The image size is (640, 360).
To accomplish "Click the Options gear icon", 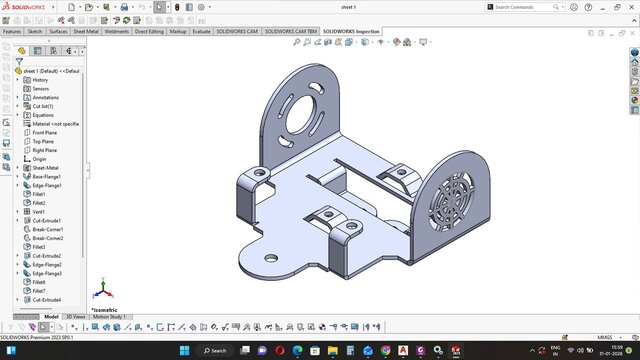I will 201,7.
